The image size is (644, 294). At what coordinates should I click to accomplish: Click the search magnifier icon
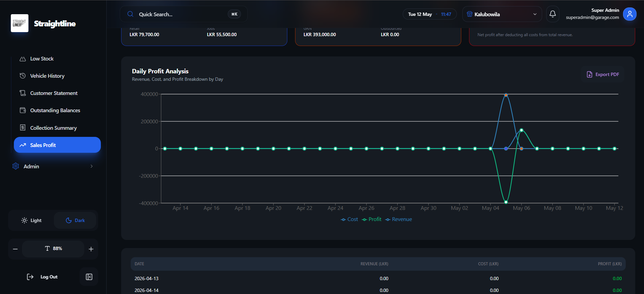point(130,14)
